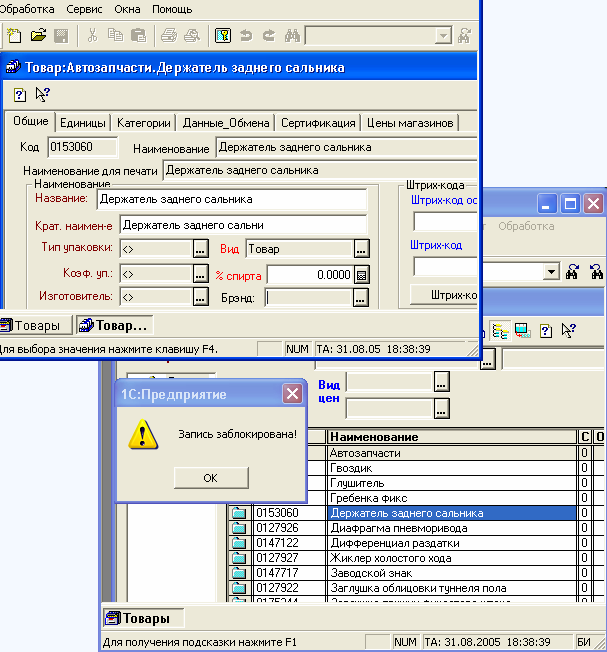Click the New document toolbar icon
This screenshot has height=652, width=607.
point(14,36)
